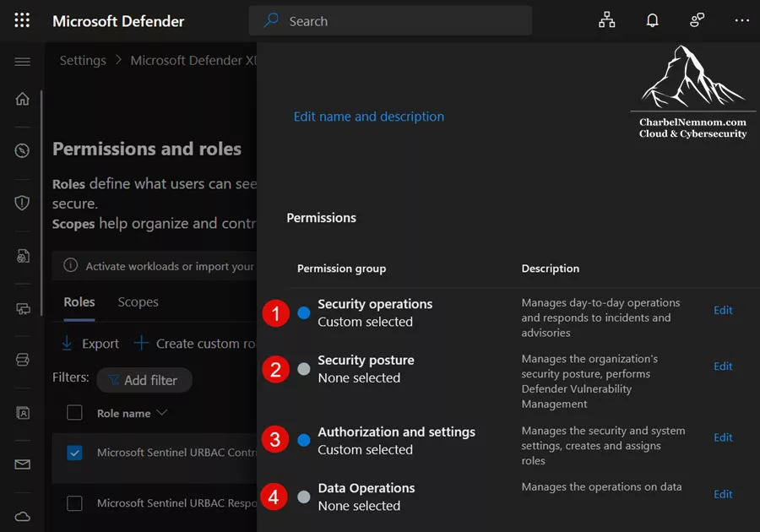The height and width of the screenshot is (532, 760).
Task: Open the email envelope icon in sidebar
Action: coord(22,464)
